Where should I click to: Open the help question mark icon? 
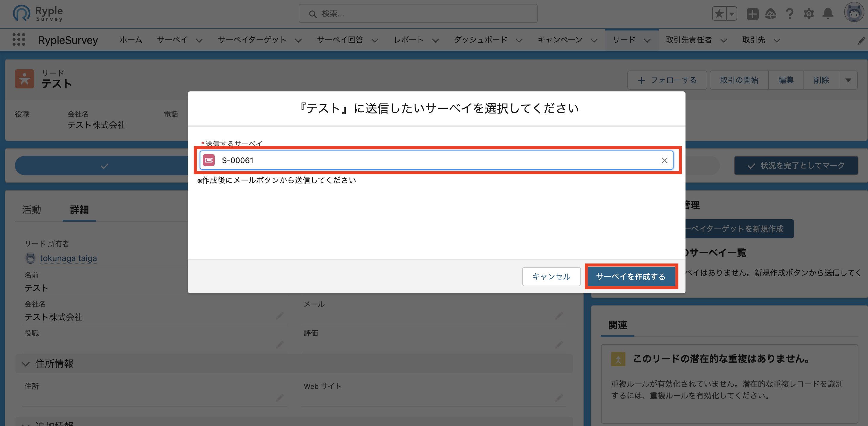789,14
